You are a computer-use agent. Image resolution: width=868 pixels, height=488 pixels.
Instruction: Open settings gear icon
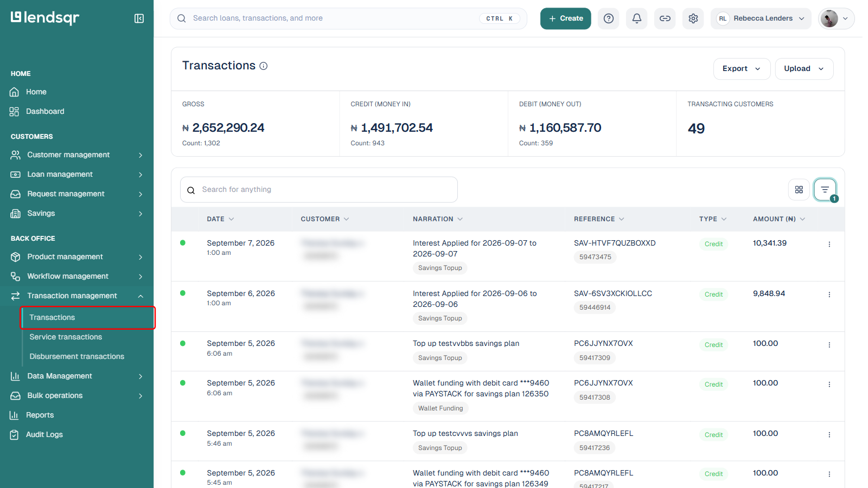tap(693, 18)
